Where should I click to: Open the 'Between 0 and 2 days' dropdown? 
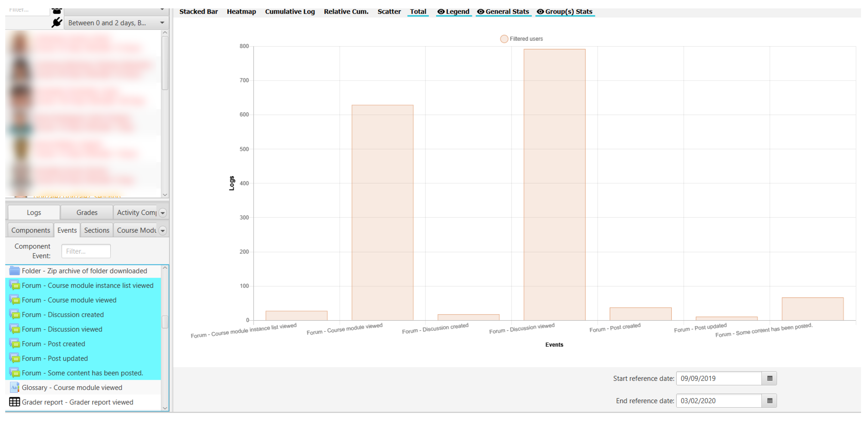(x=116, y=23)
